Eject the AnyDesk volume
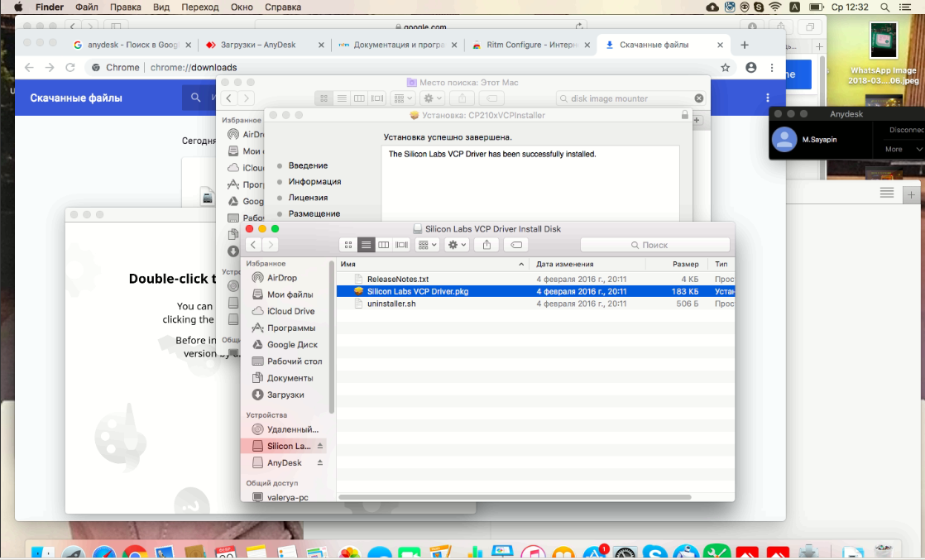This screenshot has width=925, height=560. click(319, 462)
